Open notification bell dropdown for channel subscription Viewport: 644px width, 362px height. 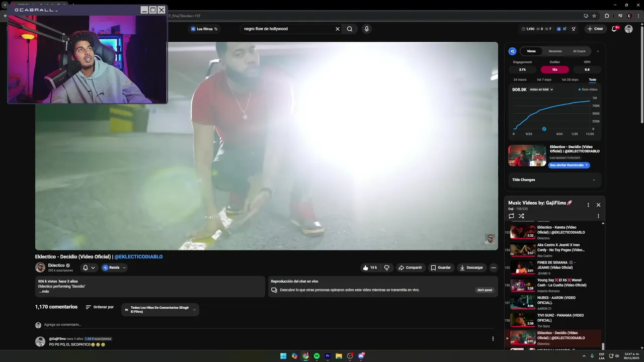point(89,267)
